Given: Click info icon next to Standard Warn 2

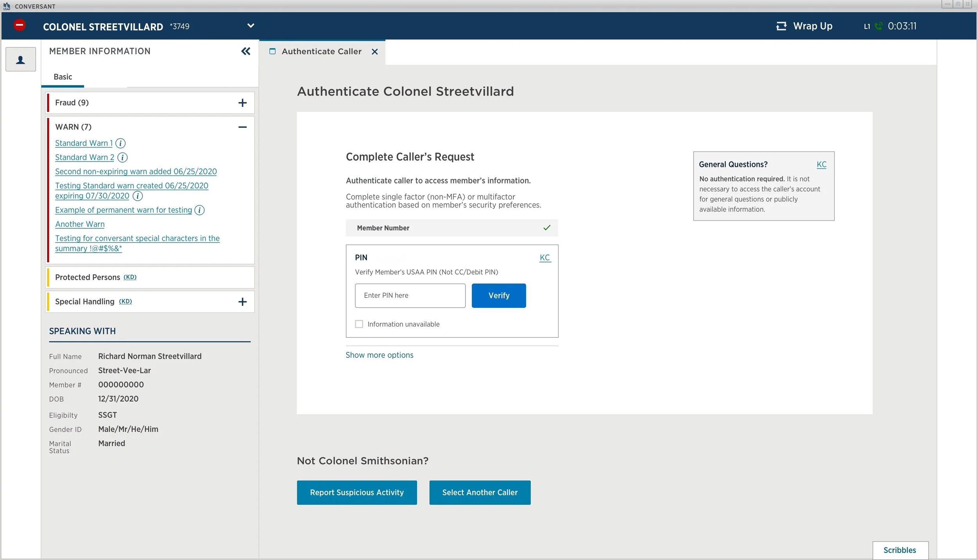Looking at the screenshot, I should tap(122, 158).
